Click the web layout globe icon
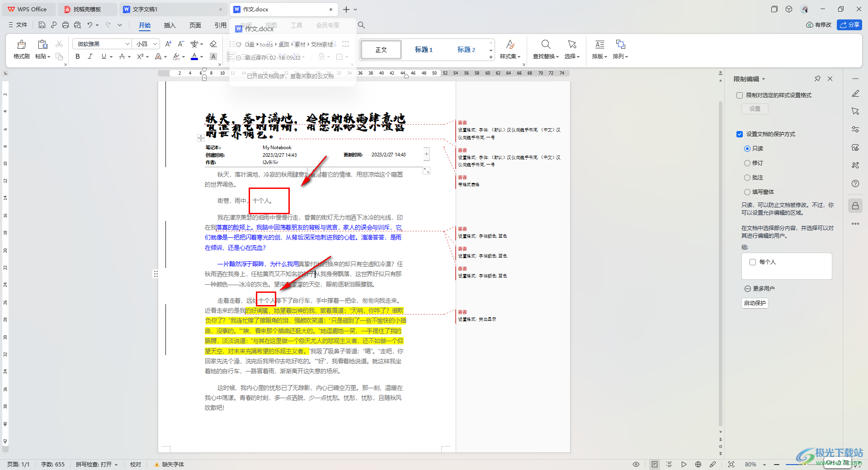The image size is (868, 470). [x=698, y=464]
